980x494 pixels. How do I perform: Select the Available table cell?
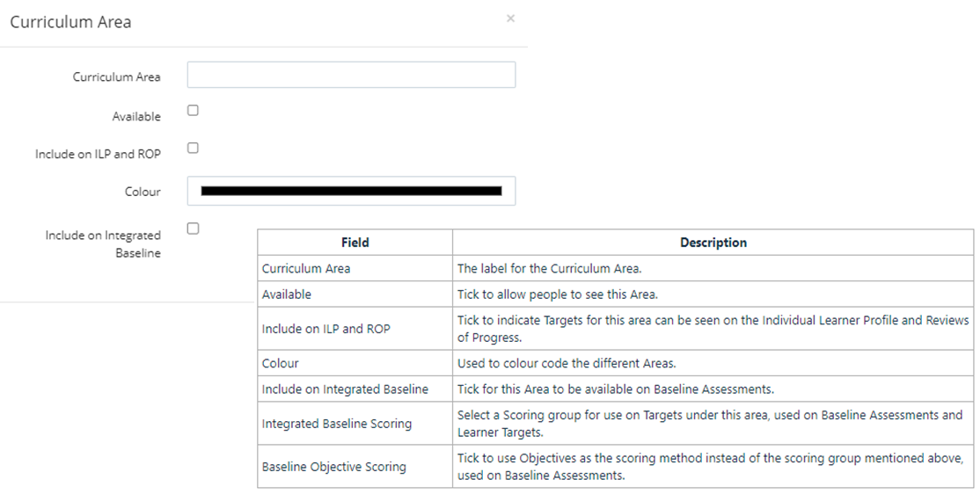pyautogui.click(x=355, y=294)
